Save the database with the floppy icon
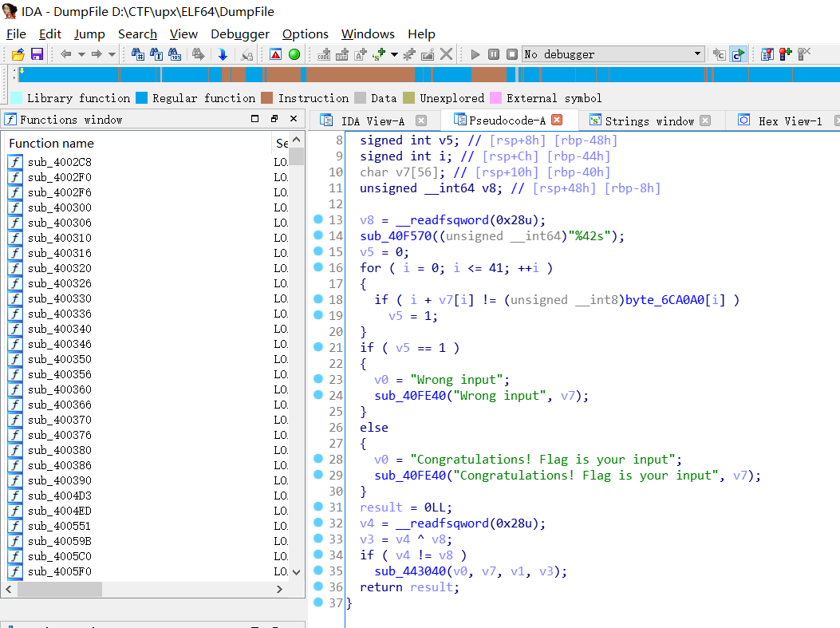The height and width of the screenshot is (628, 840). 37,54
